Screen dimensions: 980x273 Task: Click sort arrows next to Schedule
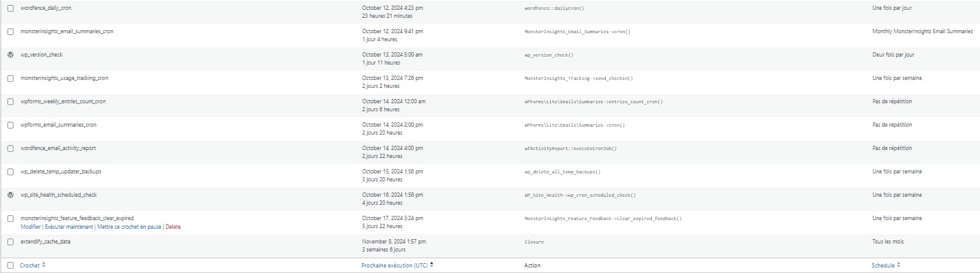pos(899,265)
